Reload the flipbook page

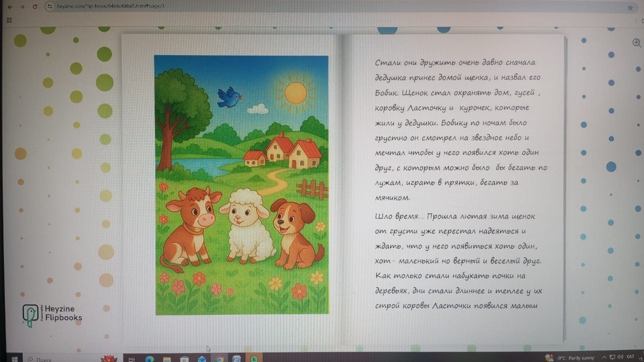pyautogui.click(x=35, y=7)
